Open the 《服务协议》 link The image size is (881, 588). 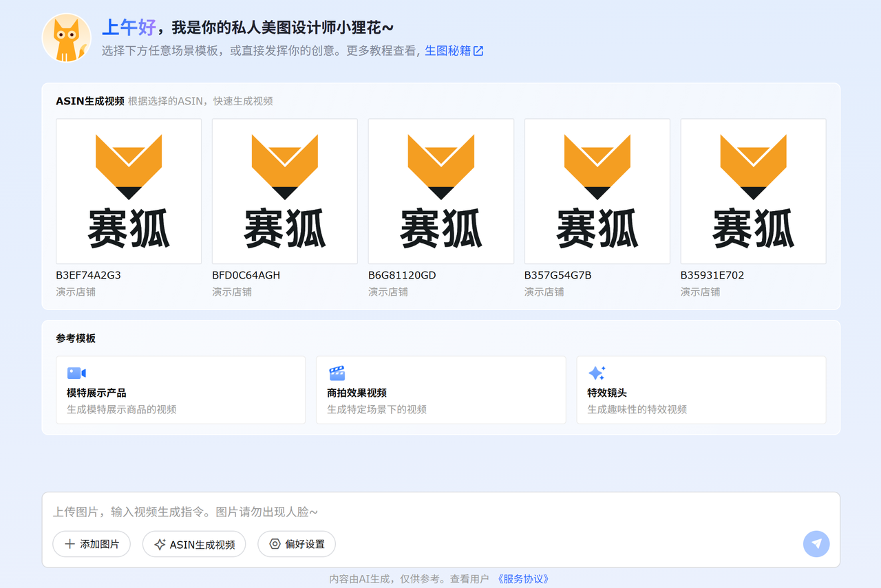point(523,579)
